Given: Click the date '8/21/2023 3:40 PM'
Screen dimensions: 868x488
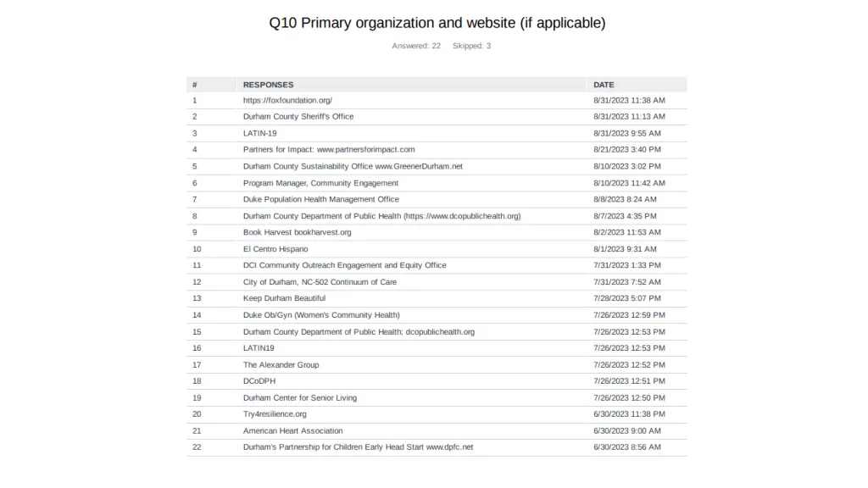Looking at the screenshot, I should pos(627,149).
